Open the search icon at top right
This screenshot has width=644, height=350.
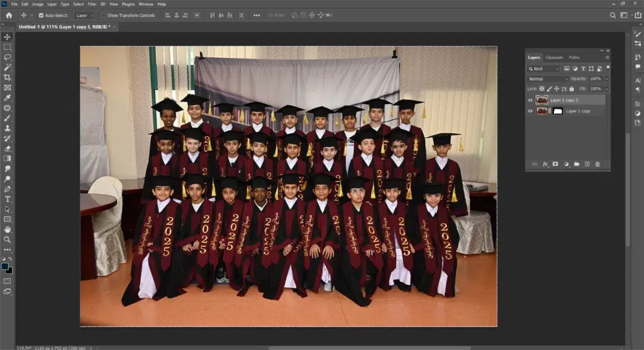coord(613,15)
